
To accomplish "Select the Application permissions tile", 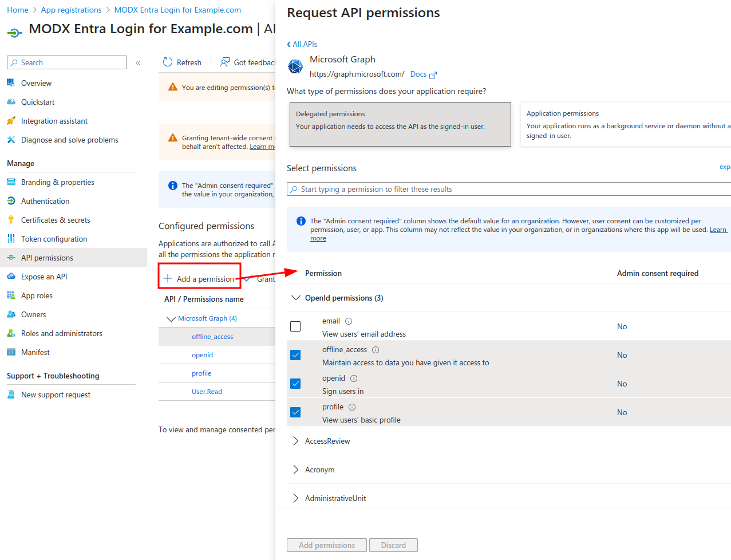I will point(626,124).
